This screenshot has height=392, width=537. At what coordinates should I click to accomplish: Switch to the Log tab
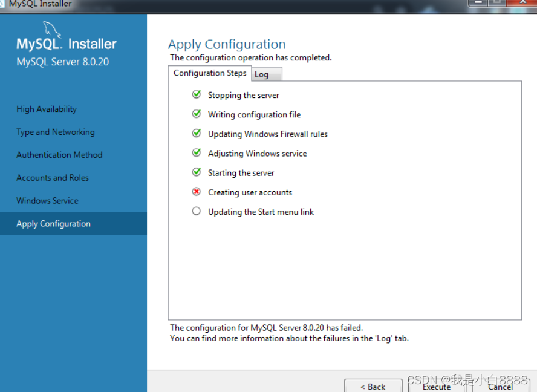(x=265, y=74)
